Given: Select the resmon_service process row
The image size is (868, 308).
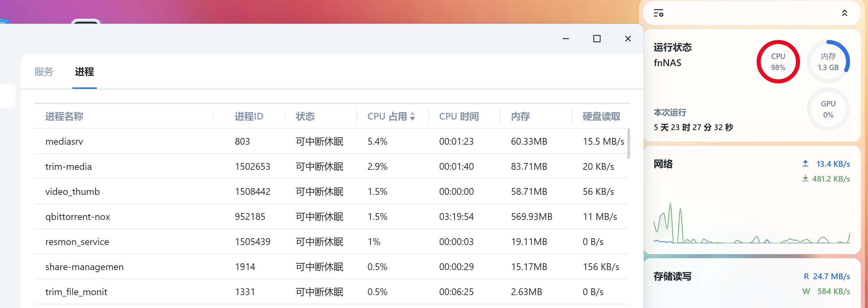Looking at the screenshot, I should coord(331,242).
